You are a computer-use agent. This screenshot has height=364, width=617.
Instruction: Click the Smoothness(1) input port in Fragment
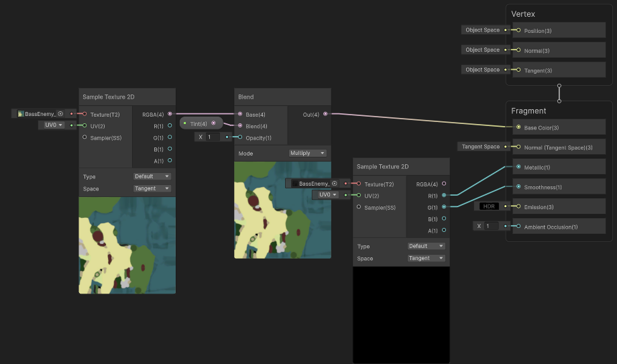518,187
